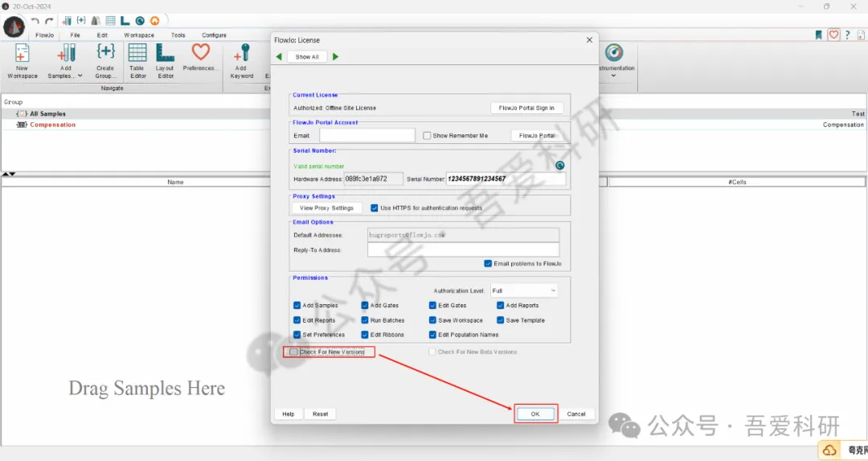
Task: Go to next preference panel green arrow
Action: tap(335, 56)
